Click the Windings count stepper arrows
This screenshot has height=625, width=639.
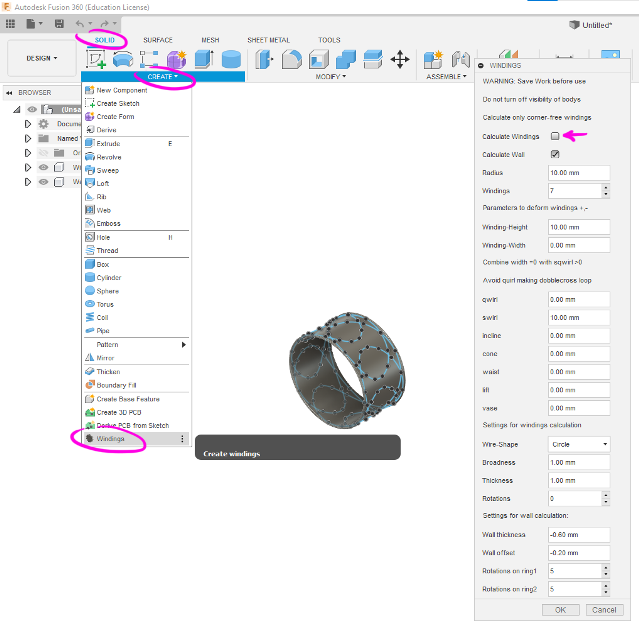click(x=606, y=191)
